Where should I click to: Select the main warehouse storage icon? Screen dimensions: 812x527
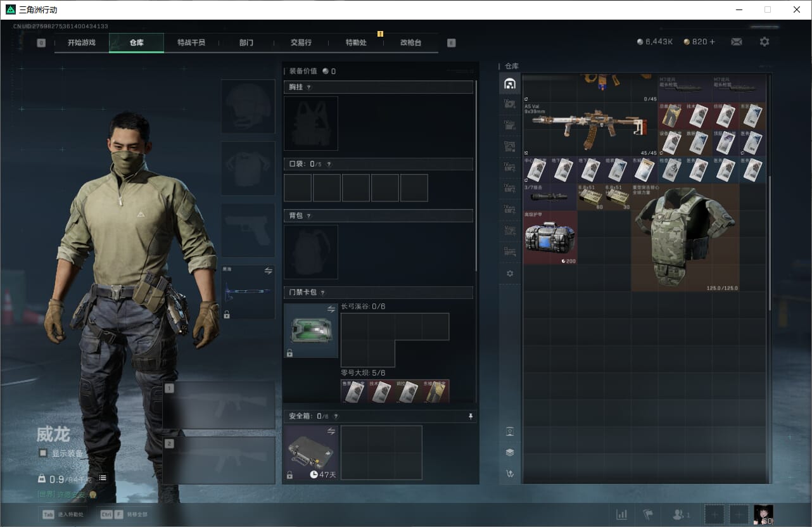coord(510,84)
